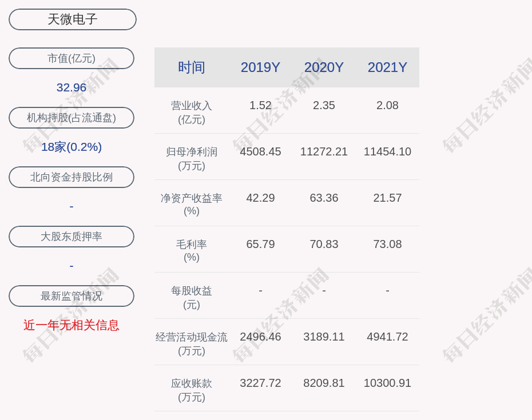Viewport: 532px width, 420px height.
Task: Select the 2021Y column header
Action: pyautogui.click(x=387, y=67)
